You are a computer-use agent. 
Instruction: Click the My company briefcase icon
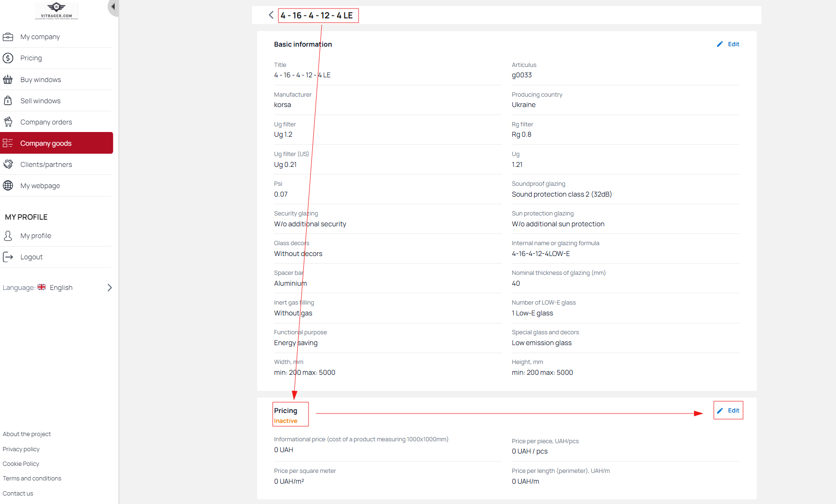8,37
